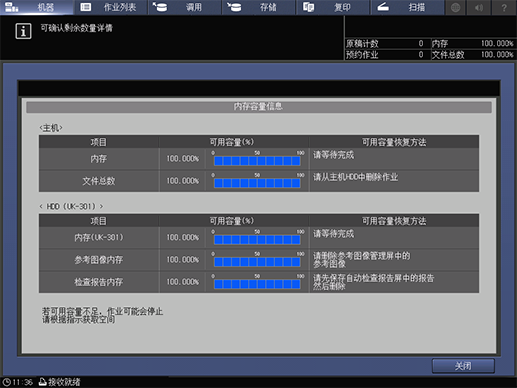Open the 复印 tab
Viewport: 517px width, 388px height.
point(333,7)
